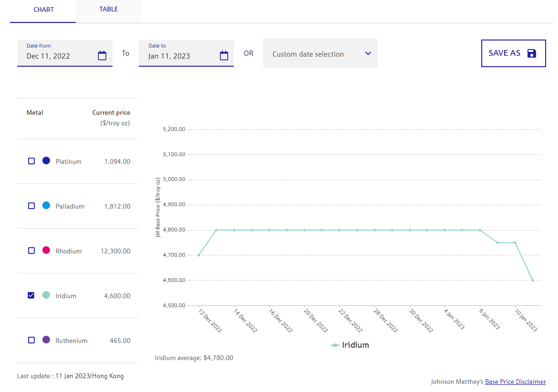Switch to the TABLE tab
558x392 pixels.
coord(109,10)
